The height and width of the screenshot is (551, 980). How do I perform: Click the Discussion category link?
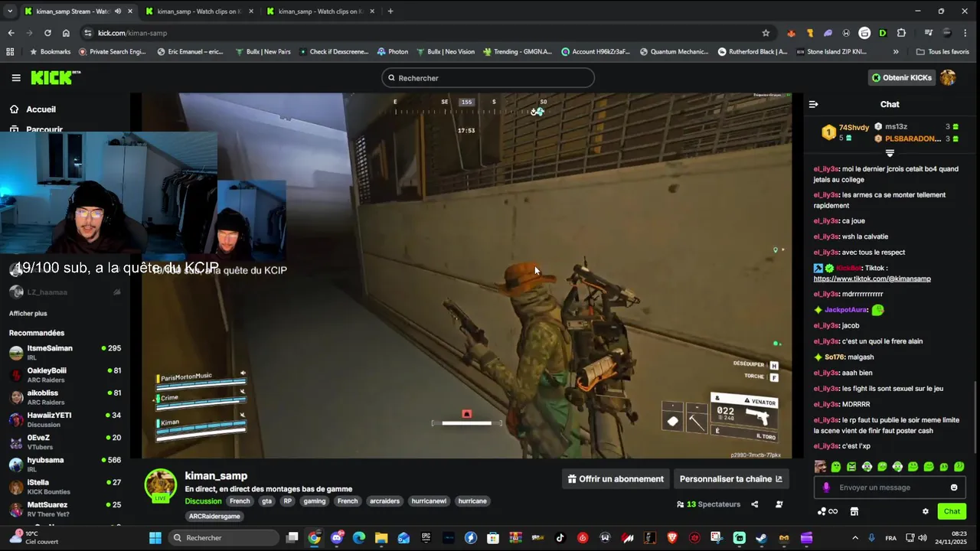203,501
